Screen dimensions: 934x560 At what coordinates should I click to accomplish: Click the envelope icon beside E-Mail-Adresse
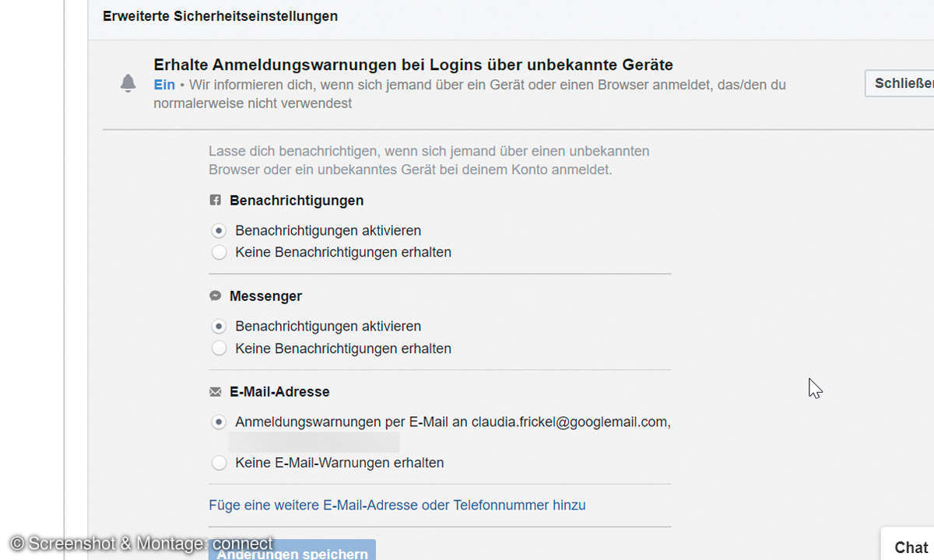pos(216,392)
